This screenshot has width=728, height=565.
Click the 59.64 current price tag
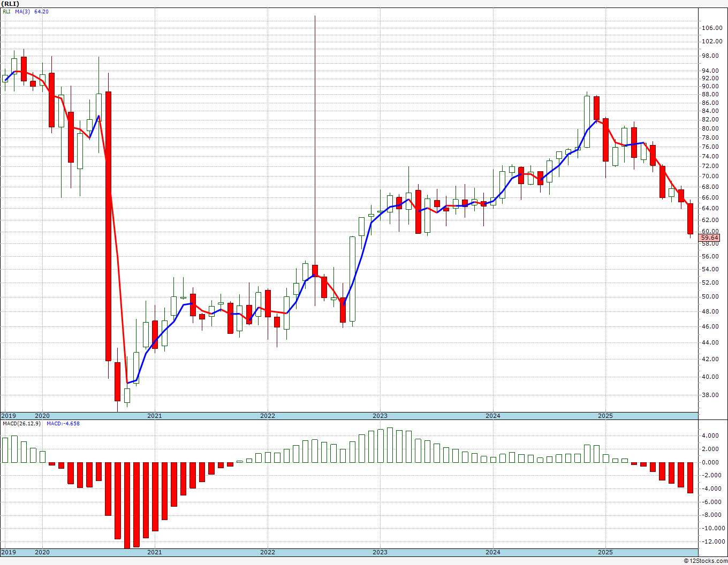(710, 238)
